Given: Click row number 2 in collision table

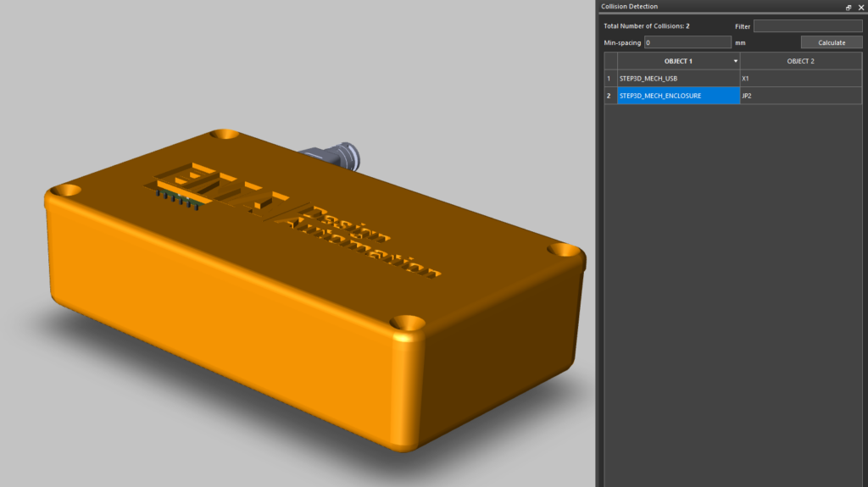Looking at the screenshot, I should coord(610,96).
